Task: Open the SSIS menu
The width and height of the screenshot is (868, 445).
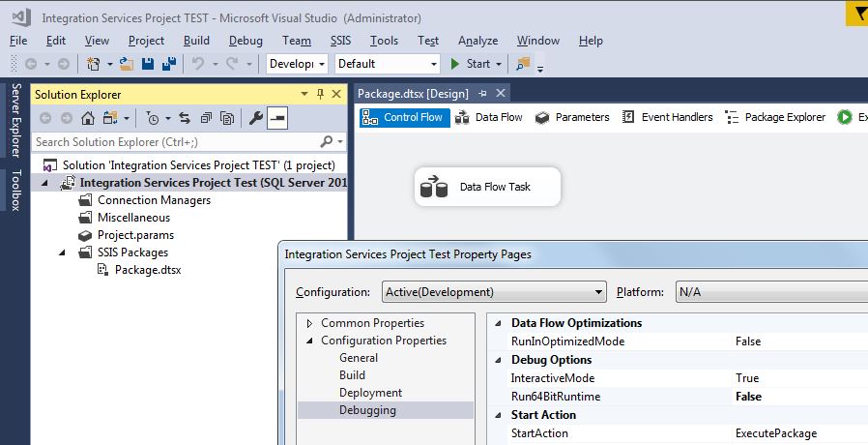Action: (x=340, y=41)
